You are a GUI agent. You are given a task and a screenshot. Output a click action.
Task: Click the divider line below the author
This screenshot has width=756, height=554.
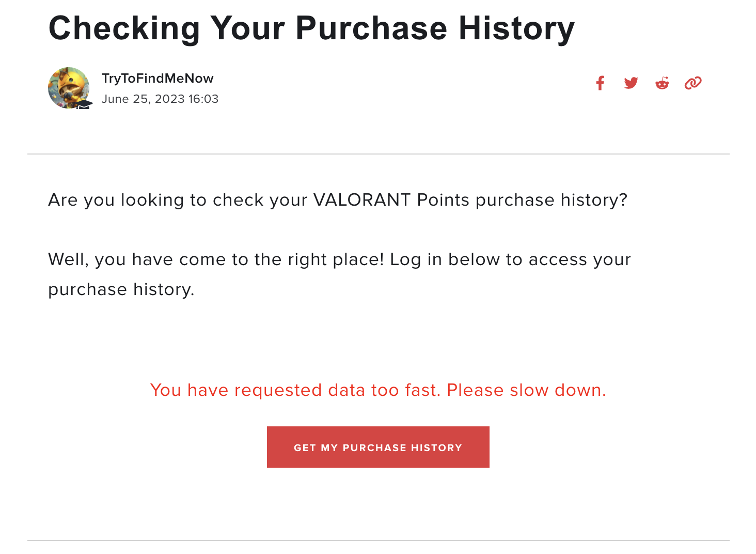pyautogui.click(x=378, y=154)
